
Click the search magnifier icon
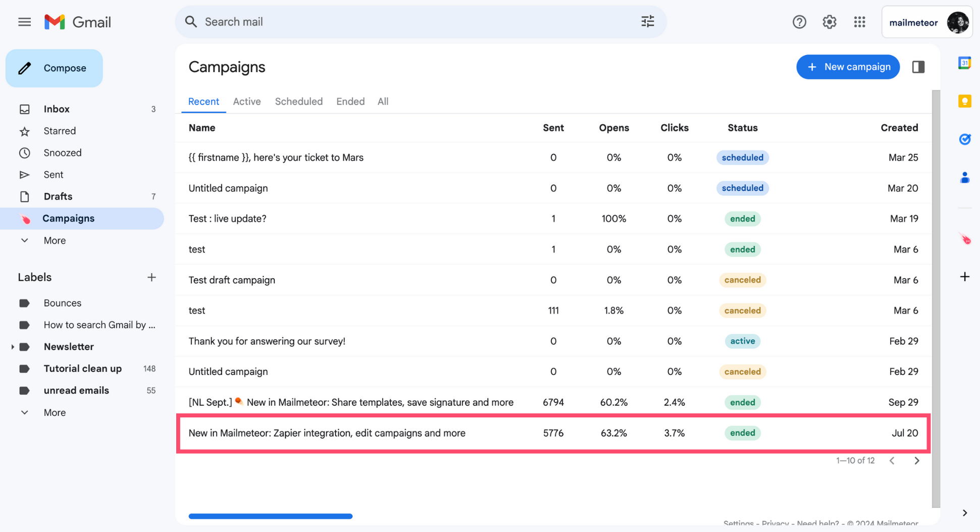(x=191, y=22)
